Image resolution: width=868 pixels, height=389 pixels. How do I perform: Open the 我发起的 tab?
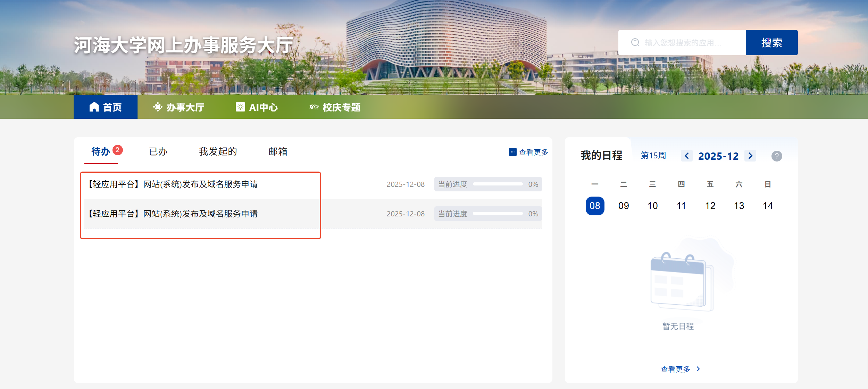pyautogui.click(x=218, y=152)
